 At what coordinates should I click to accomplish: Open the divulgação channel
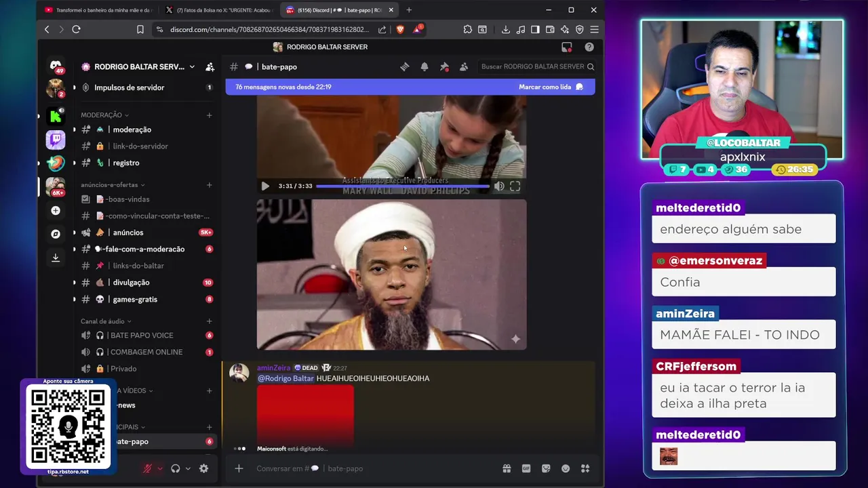146,282
